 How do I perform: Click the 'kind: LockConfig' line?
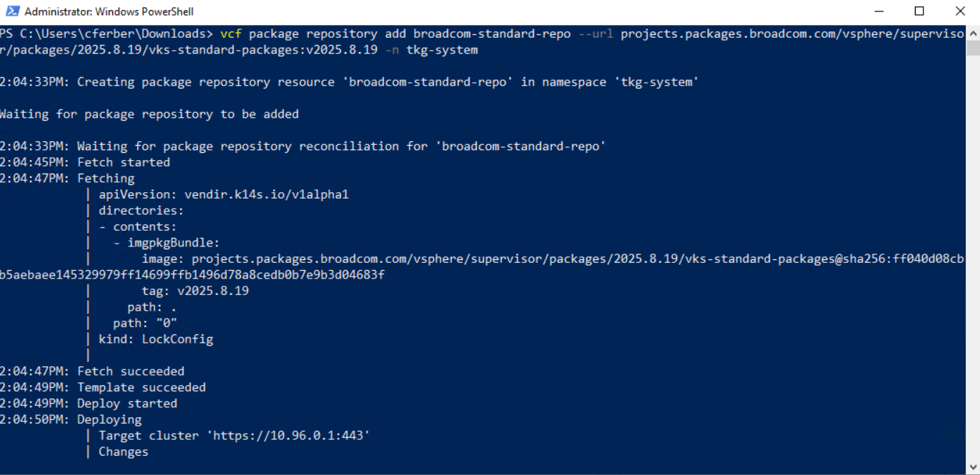(x=156, y=339)
